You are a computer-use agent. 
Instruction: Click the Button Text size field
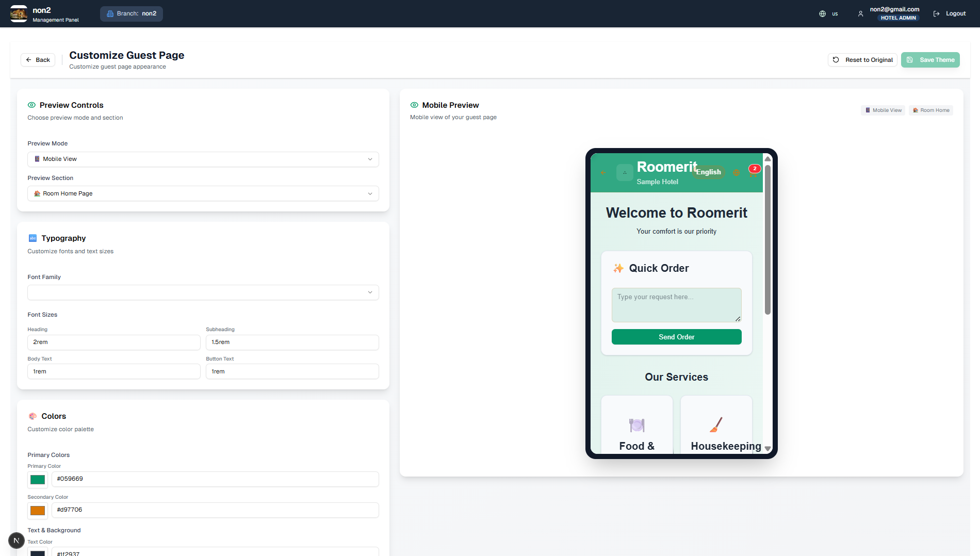click(292, 371)
